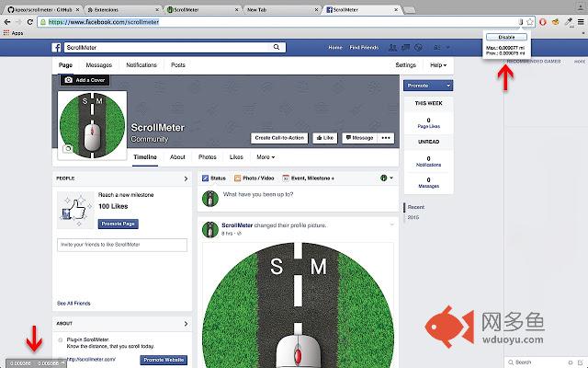Click the invite friends input field
Screen dimensions: 588x368
pyautogui.click(x=122, y=245)
